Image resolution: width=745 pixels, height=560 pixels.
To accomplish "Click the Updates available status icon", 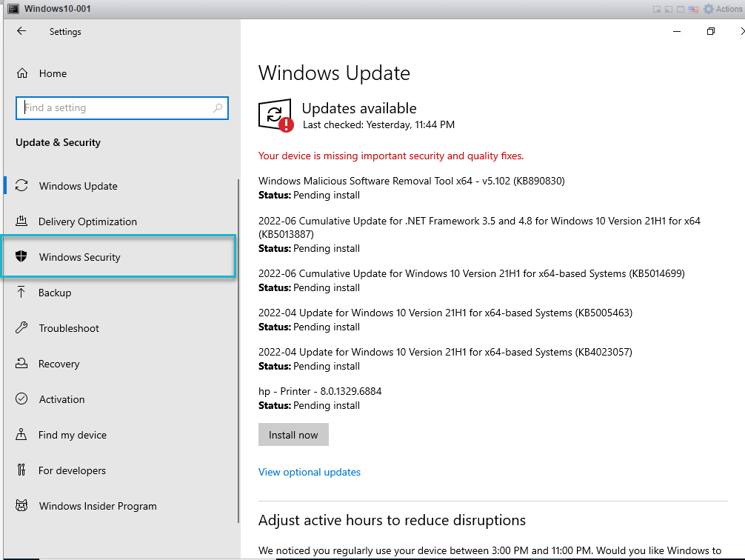I will coord(275,115).
